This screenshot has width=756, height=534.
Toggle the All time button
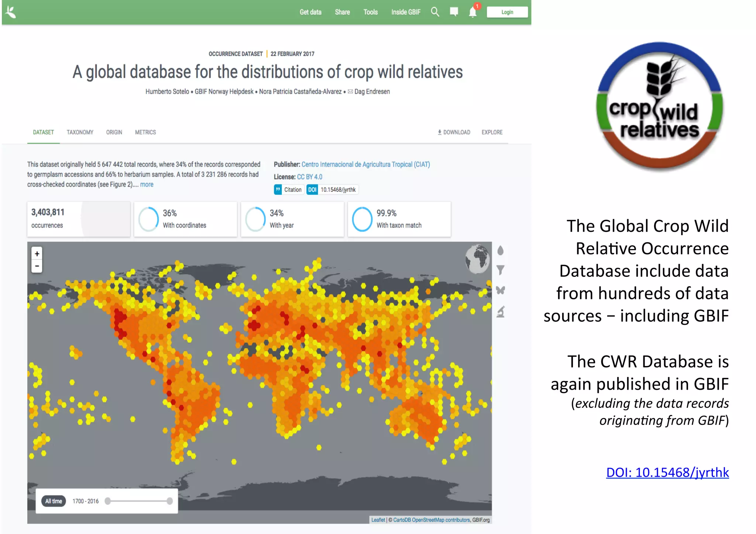(x=54, y=501)
